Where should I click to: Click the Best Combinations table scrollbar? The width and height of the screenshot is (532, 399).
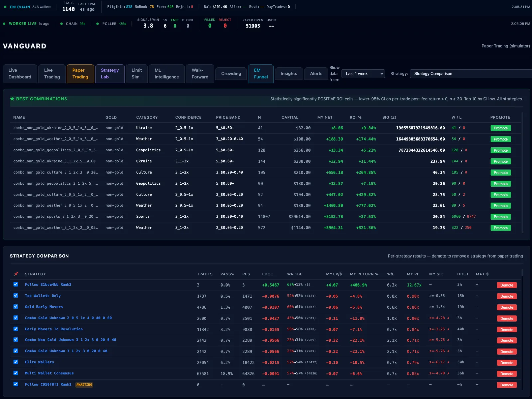[x=522, y=173]
